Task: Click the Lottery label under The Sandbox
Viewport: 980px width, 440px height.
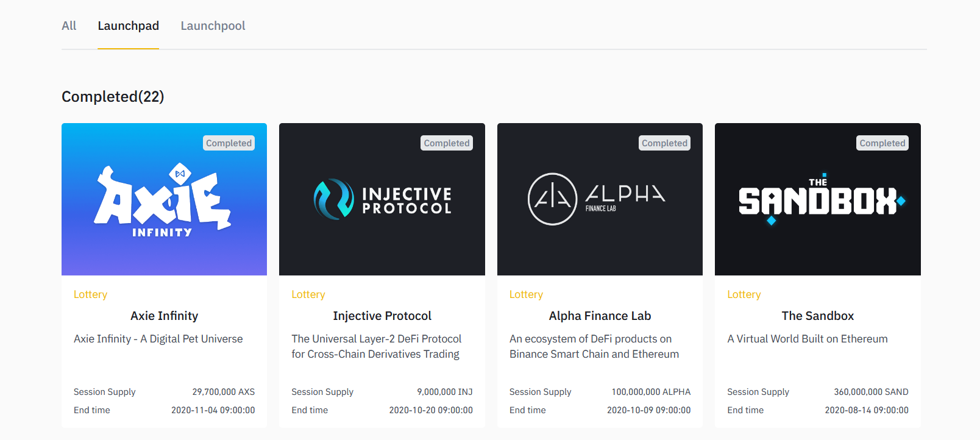Action: click(x=744, y=294)
